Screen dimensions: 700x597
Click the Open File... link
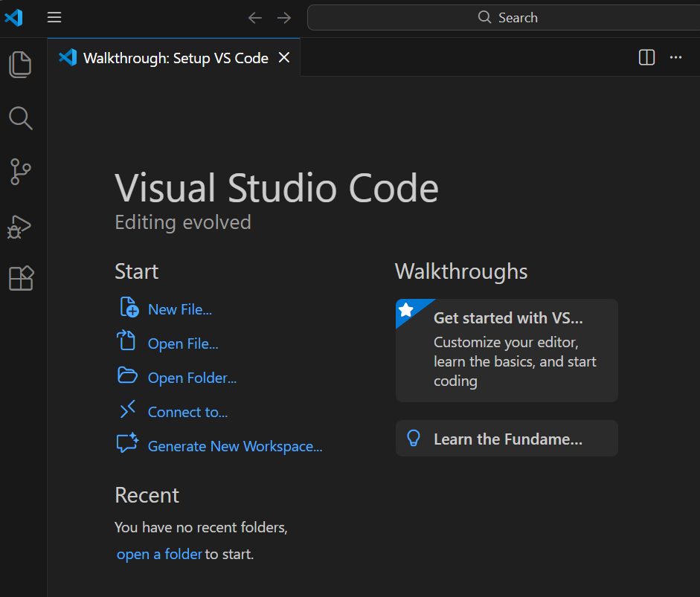click(182, 344)
